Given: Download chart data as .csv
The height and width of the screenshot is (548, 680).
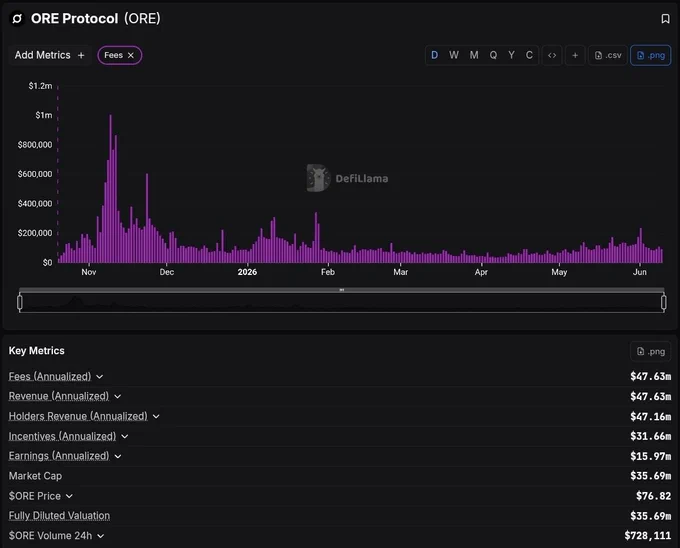Looking at the screenshot, I should click(608, 55).
